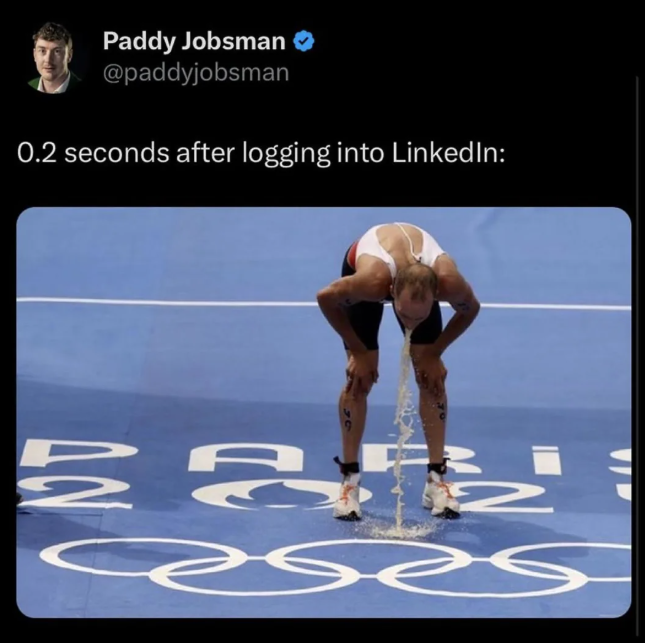Select the tweet text about LinkedIn
Screen dimensions: 645x643
(261, 153)
